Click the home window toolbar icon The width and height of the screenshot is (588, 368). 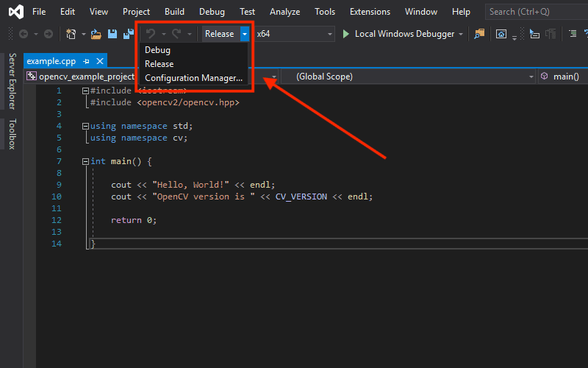(x=501, y=34)
